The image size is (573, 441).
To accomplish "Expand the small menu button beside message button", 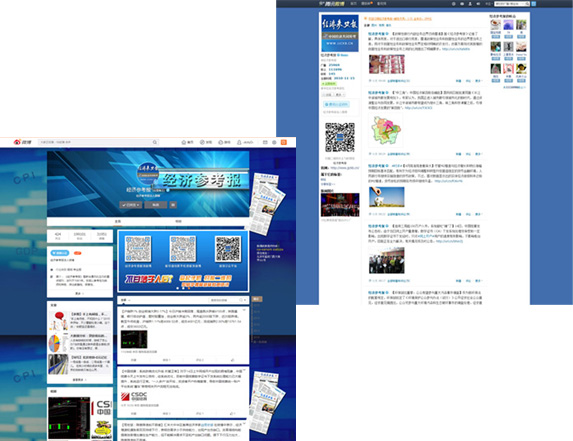I will click(x=173, y=205).
